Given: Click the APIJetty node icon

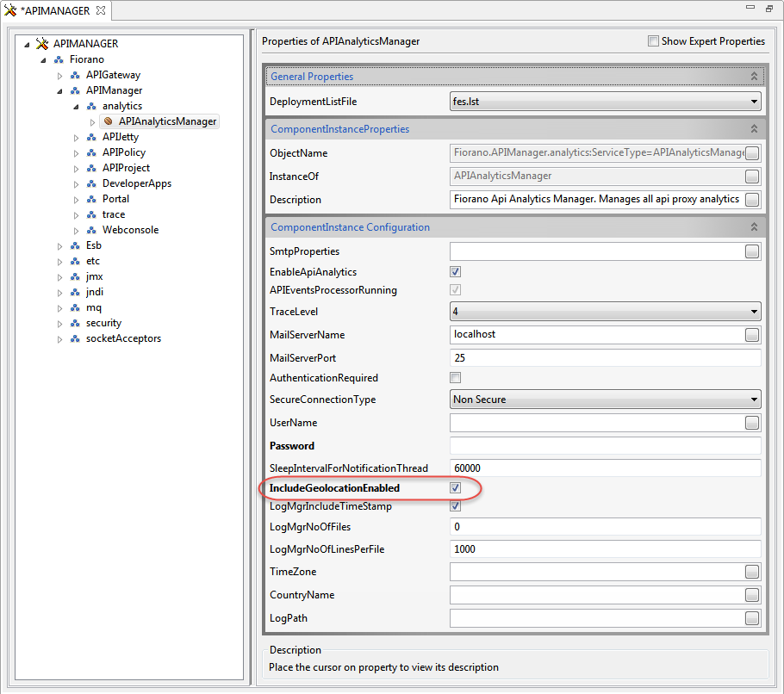Looking at the screenshot, I should pos(92,137).
